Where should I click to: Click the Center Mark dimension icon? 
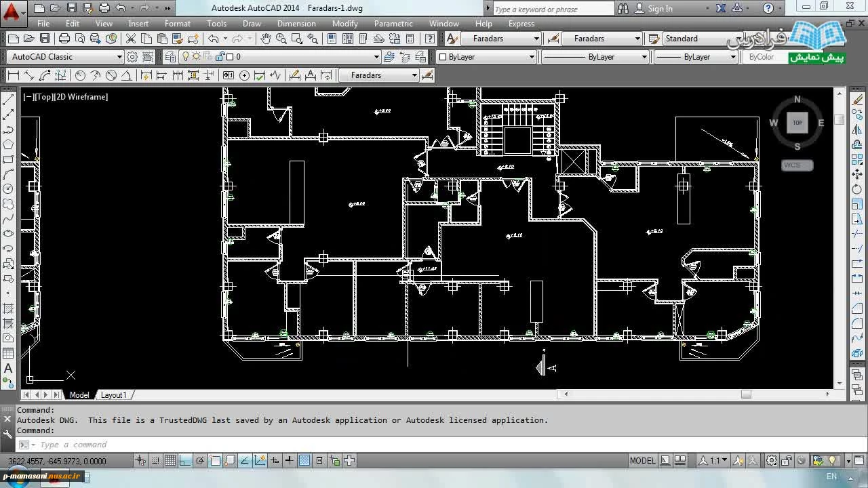point(244,75)
